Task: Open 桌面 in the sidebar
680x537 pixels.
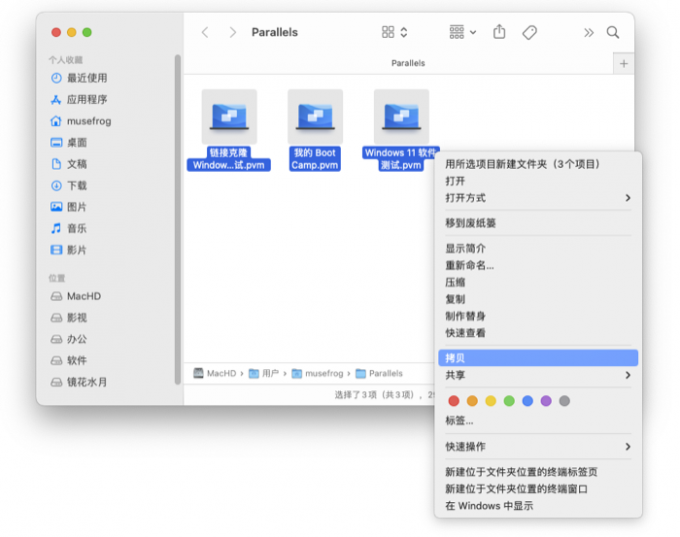Action: point(69,142)
